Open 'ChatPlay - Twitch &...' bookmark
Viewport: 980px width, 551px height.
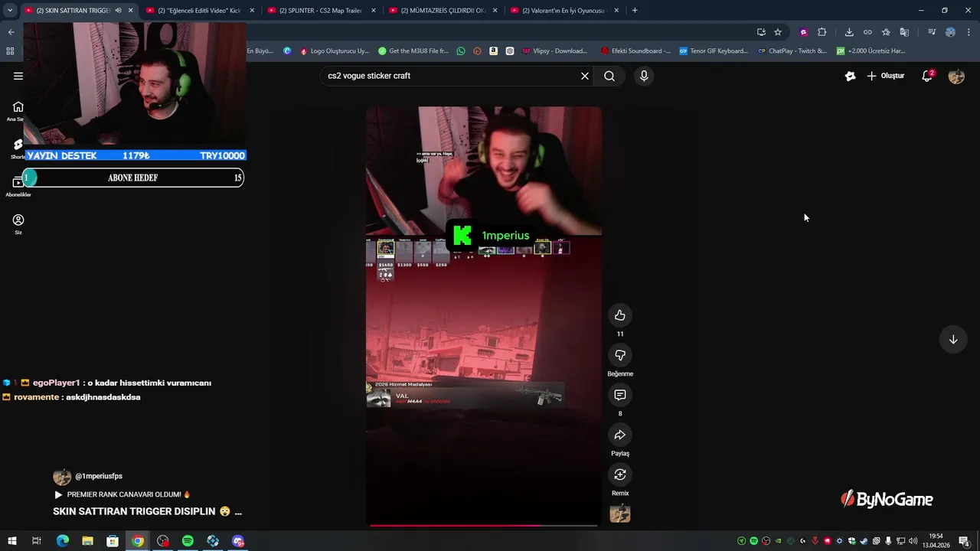click(x=792, y=51)
